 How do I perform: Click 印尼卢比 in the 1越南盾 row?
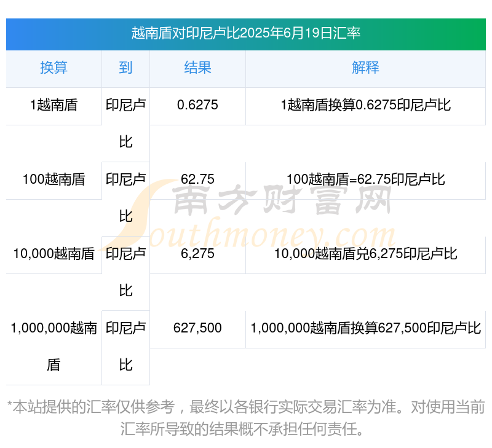(x=125, y=124)
